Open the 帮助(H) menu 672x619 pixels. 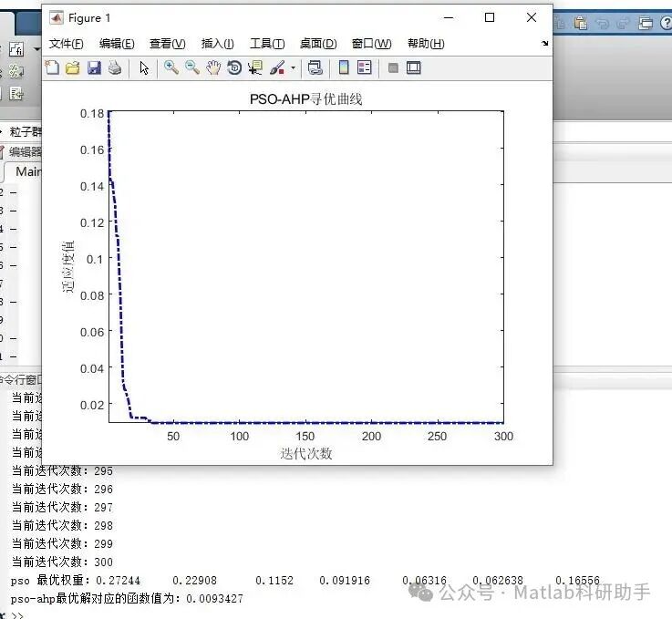(x=426, y=43)
